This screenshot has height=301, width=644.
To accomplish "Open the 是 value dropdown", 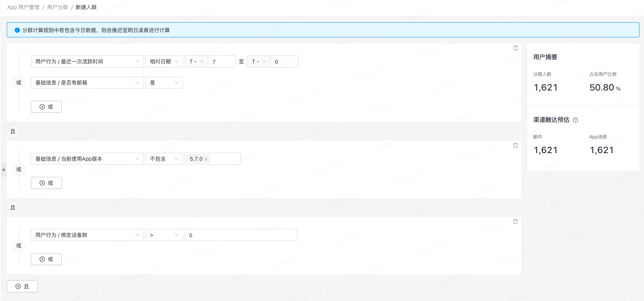I will tap(164, 83).
